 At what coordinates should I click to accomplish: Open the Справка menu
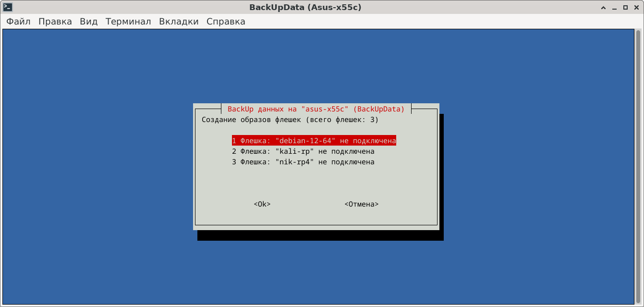pos(226,22)
